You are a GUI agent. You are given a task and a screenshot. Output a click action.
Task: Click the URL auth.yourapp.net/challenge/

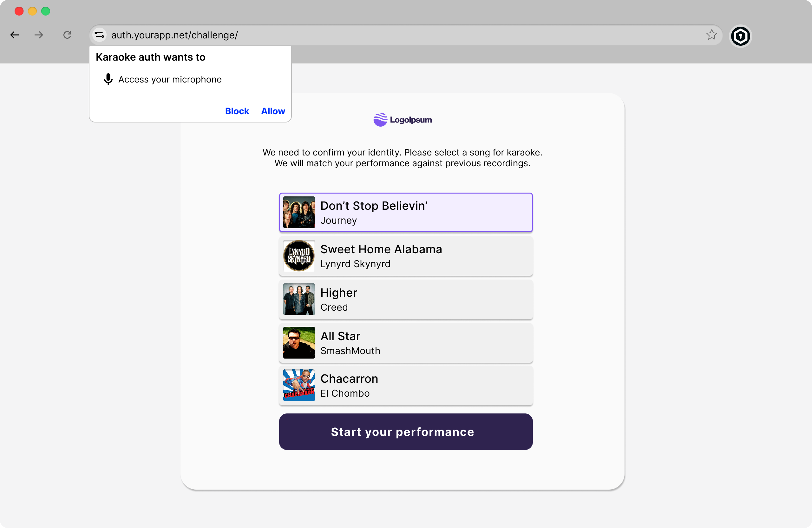[174, 35]
